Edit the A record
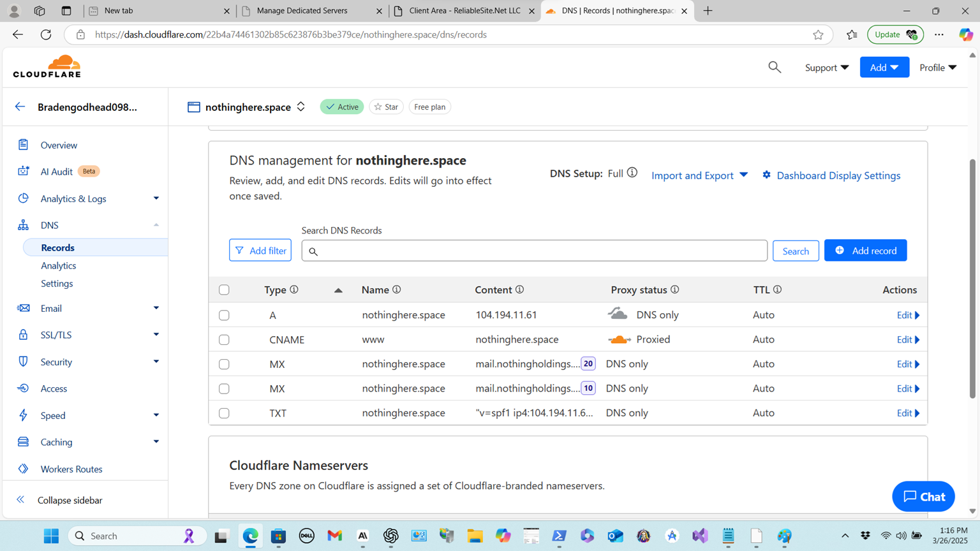The height and width of the screenshot is (551, 980). (908, 315)
